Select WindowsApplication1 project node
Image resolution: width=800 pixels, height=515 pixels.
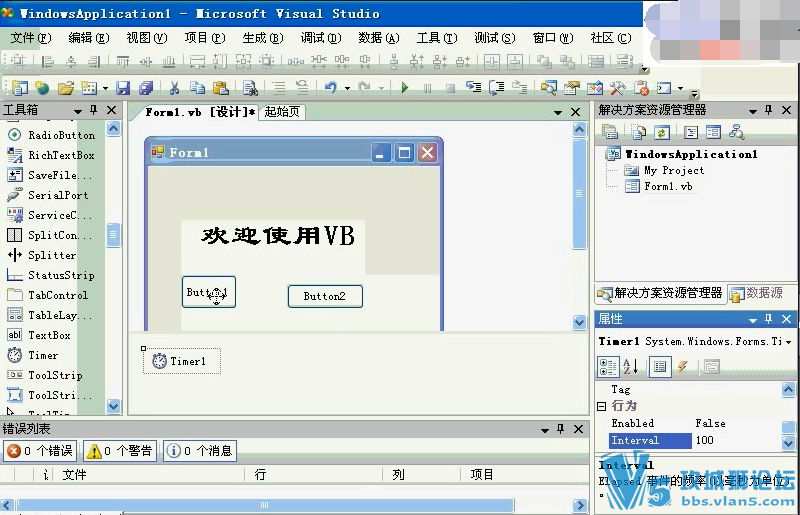click(691, 154)
